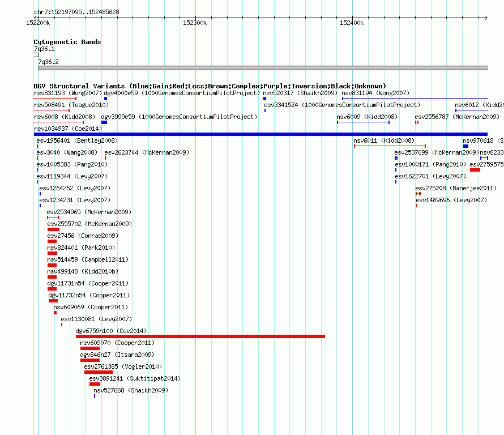
Task: Click the 152400k ruler tick label
Action: click(x=352, y=23)
